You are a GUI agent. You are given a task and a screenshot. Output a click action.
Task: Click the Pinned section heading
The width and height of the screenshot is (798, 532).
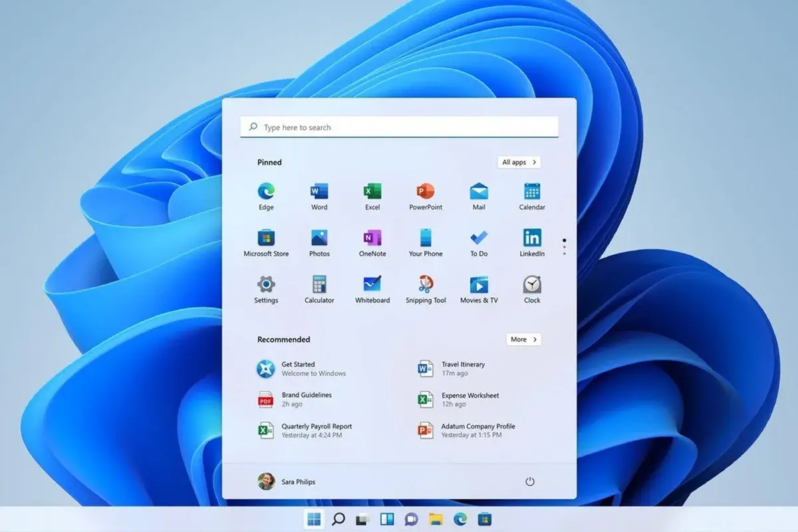tap(269, 162)
